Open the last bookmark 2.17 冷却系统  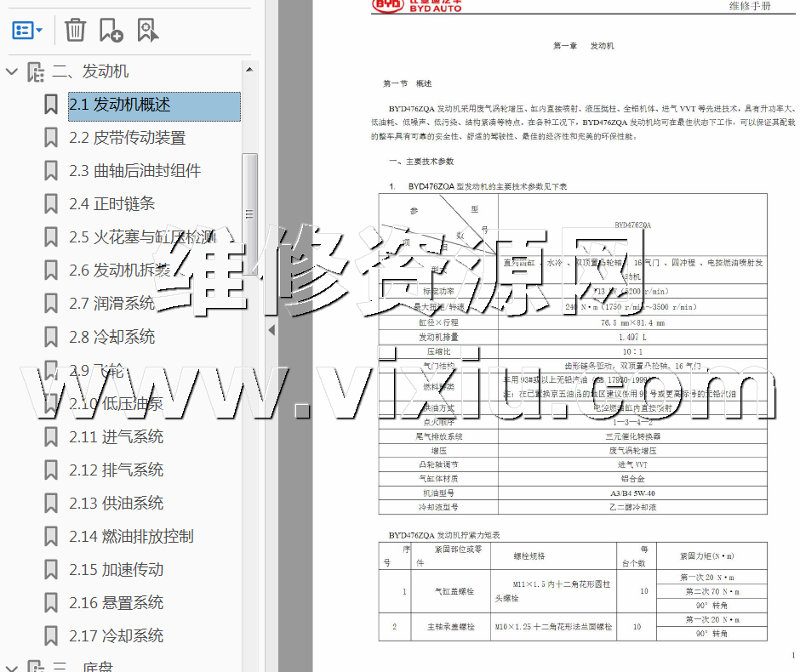[x=116, y=636]
